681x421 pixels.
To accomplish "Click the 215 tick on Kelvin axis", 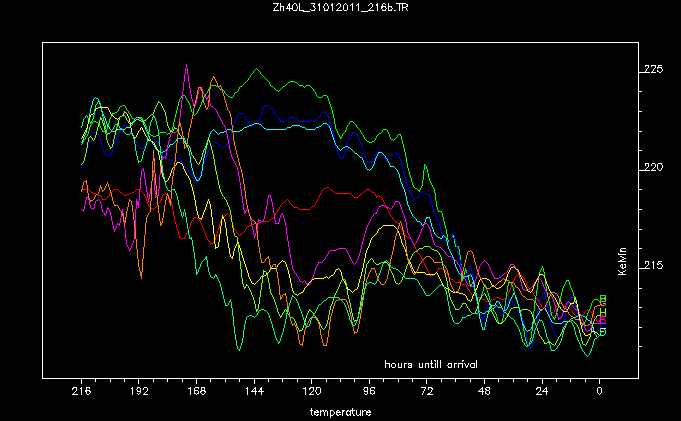I will [654, 265].
